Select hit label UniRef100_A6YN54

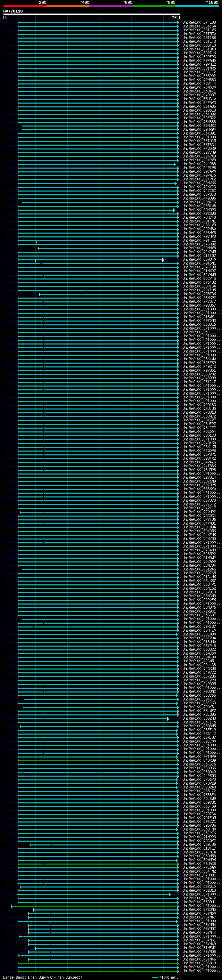click(199, 925)
